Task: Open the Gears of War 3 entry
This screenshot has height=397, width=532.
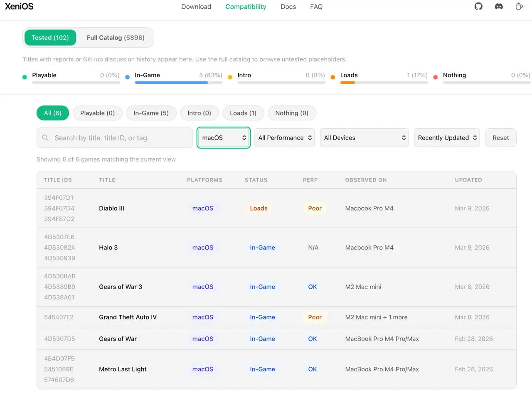Action: pyautogui.click(x=121, y=287)
